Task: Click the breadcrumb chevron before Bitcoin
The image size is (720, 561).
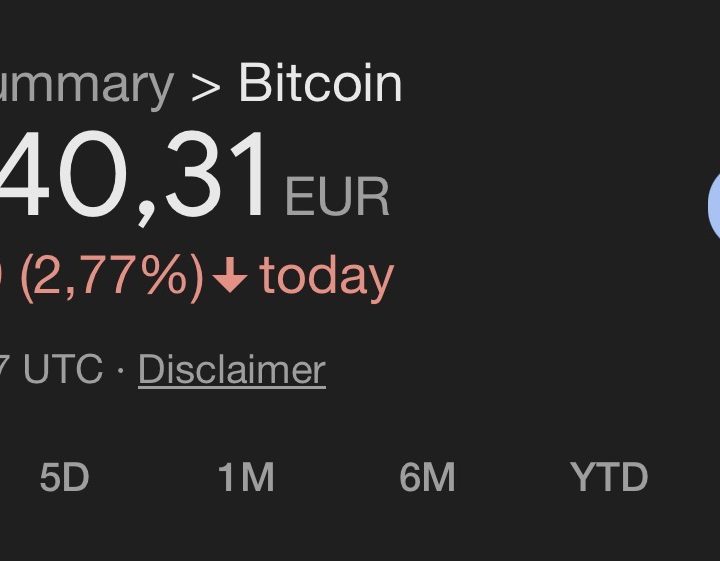Action: (205, 85)
